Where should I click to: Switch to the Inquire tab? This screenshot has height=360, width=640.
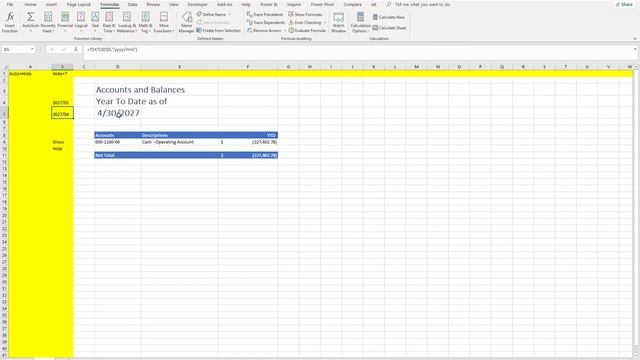tap(294, 4)
